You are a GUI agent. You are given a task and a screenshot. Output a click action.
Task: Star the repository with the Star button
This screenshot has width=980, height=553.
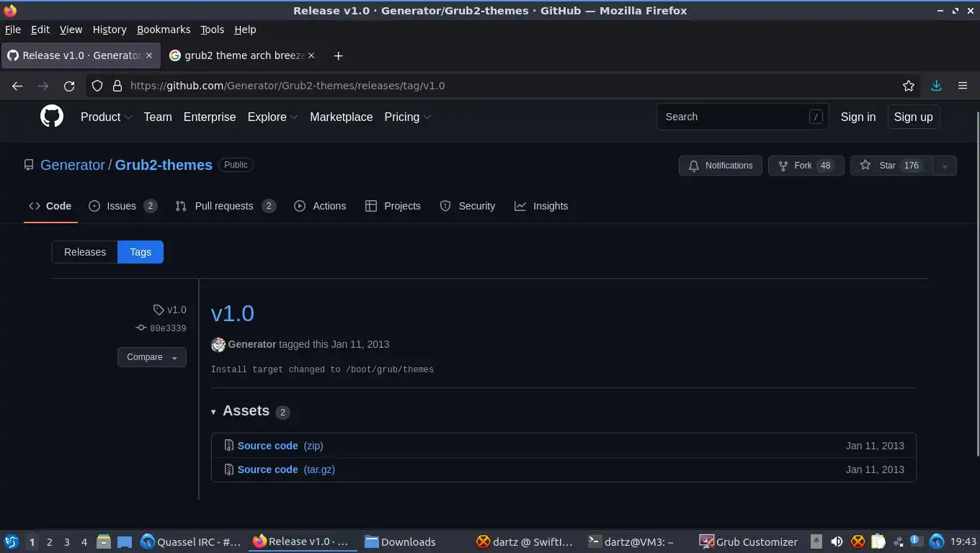(x=891, y=166)
